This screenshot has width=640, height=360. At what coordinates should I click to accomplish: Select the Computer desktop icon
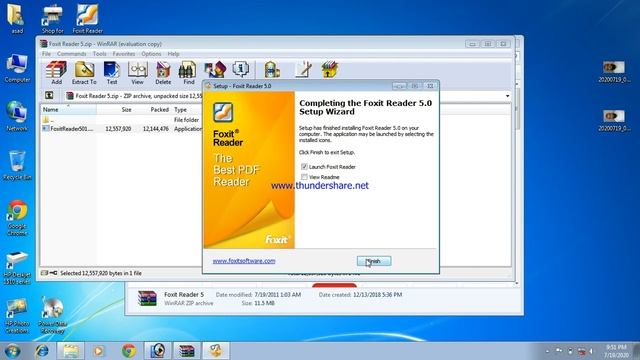coord(17,69)
